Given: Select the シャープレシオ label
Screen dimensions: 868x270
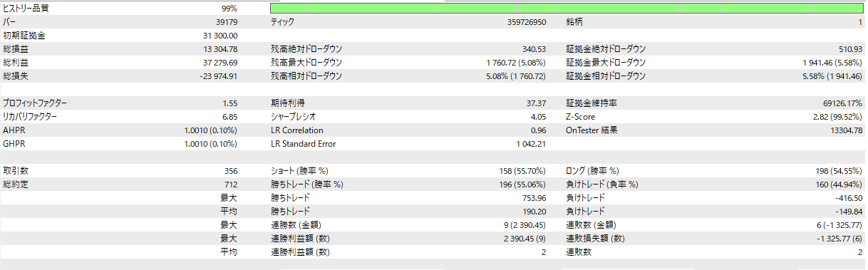Looking at the screenshot, I should coord(293,117).
